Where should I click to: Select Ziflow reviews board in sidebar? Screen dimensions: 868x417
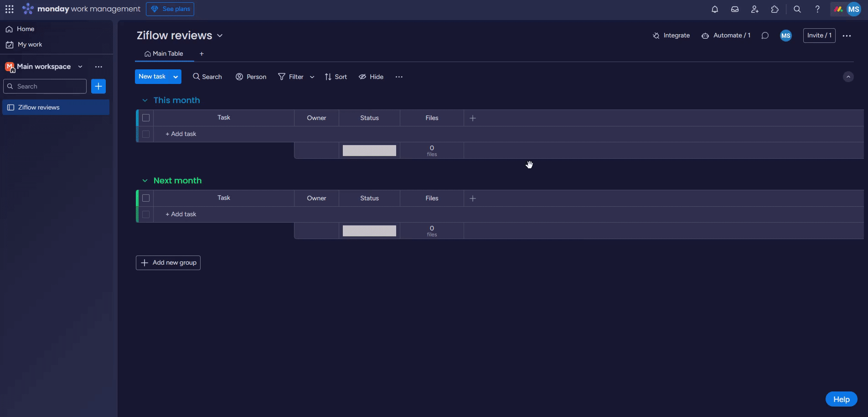coord(56,107)
